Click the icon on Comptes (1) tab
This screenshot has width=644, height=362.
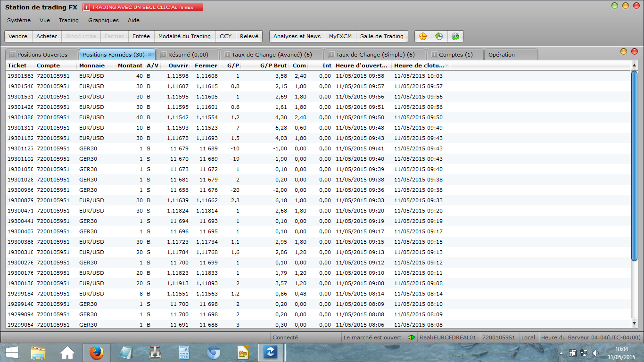[x=434, y=55]
